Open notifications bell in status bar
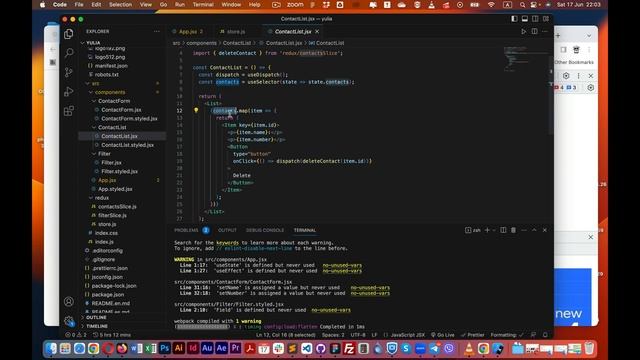 point(545,335)
